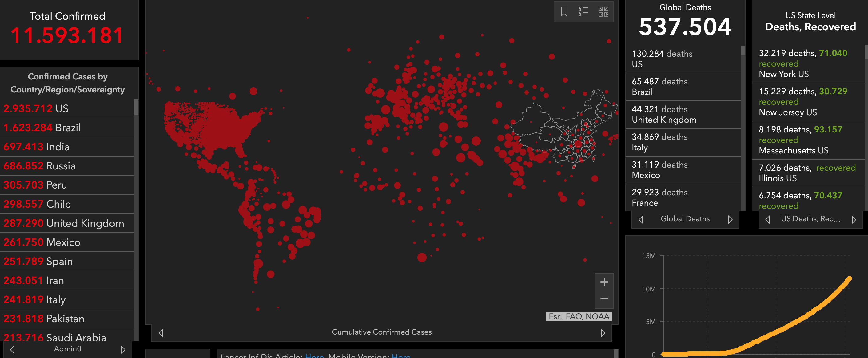Click previous arrow beside Admin0
The image size is (868, 358).
point(12,350)
